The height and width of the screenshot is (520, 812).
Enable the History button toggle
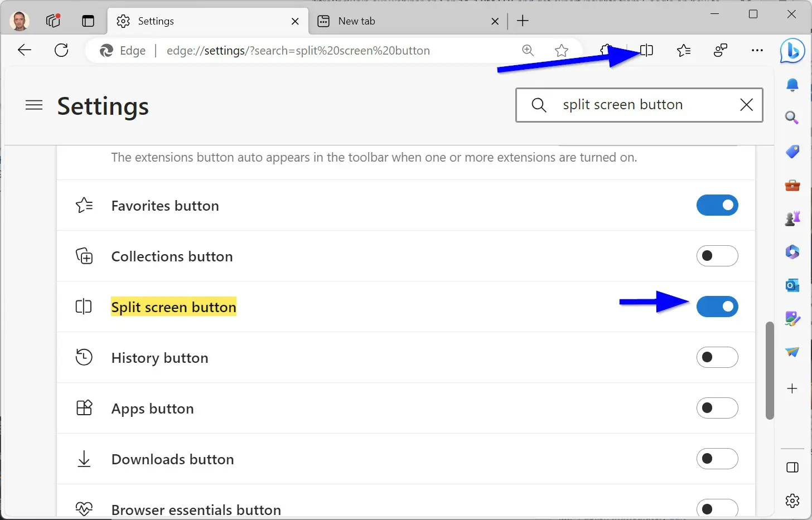pos(717,357)
